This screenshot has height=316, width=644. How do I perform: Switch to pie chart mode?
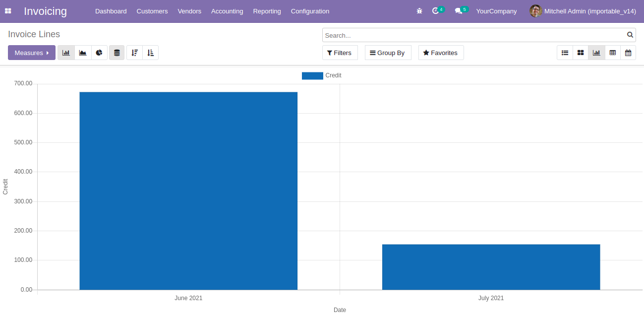tap(99, 53)
